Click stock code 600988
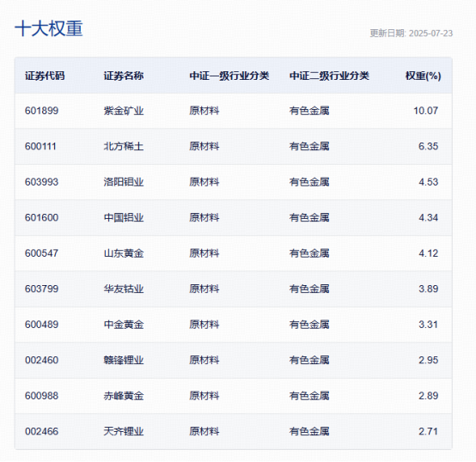Image resolution: width=476 pixels, height=462 pixels. (41, 396)
